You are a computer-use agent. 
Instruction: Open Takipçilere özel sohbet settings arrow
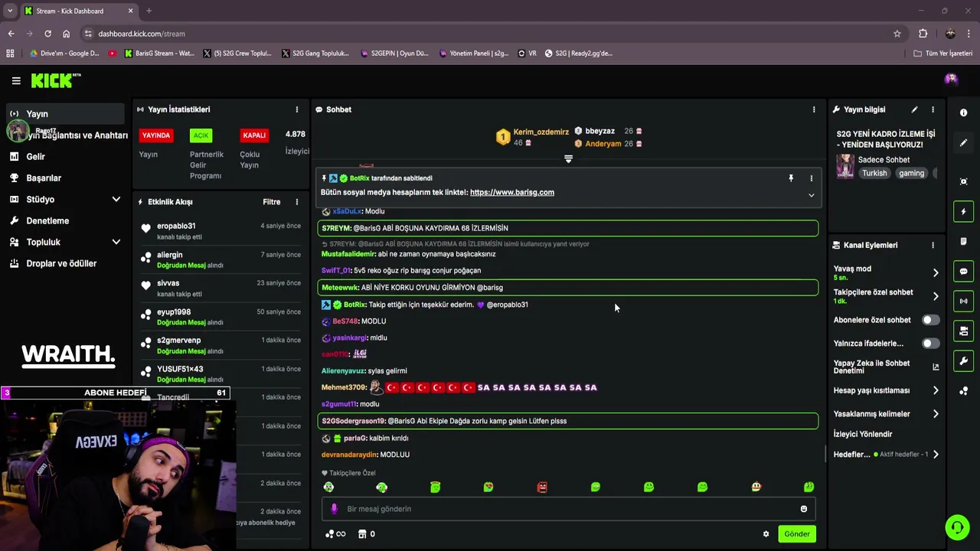click(x=936, y=296)
